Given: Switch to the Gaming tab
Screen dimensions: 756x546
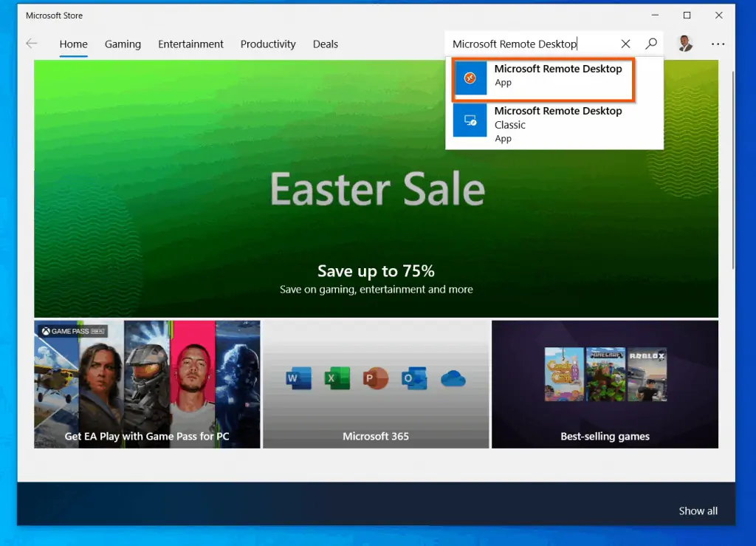Looking at the screenshot, I should 123,44.
